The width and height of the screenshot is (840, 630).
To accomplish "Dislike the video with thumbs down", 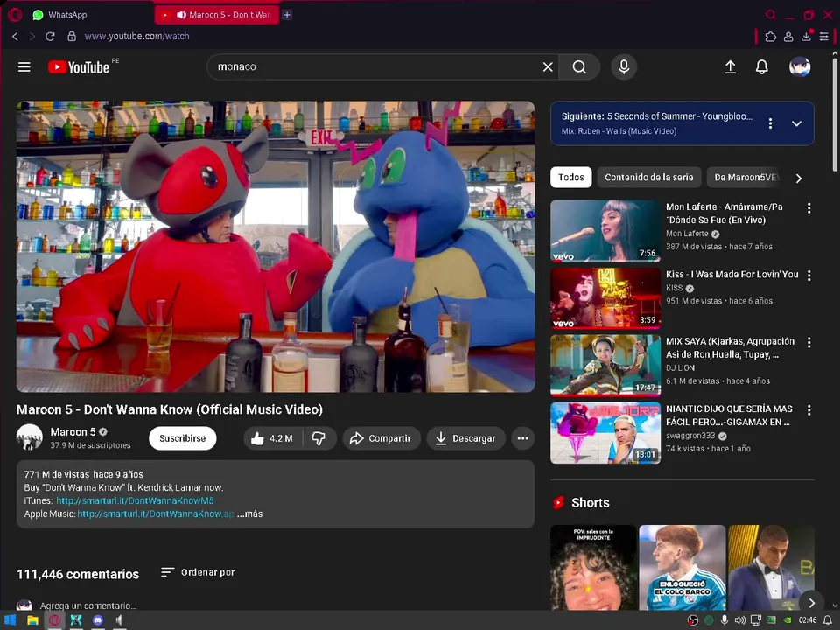I will tap(318, 438).
